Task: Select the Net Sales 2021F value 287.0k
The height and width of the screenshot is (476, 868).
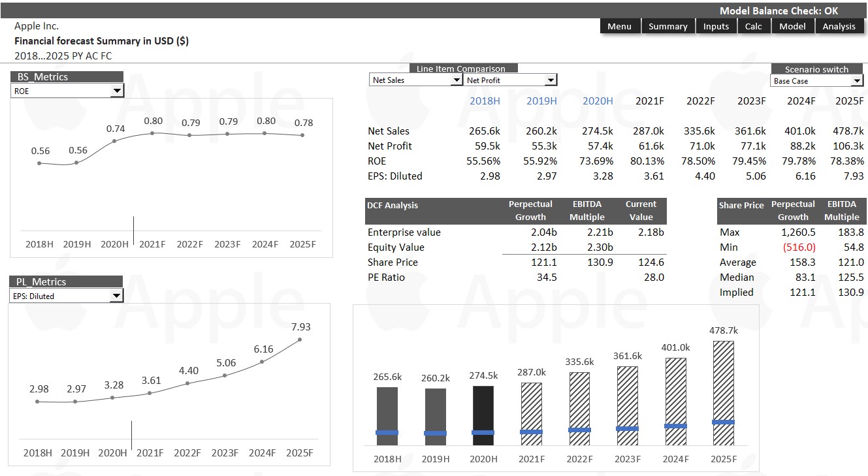Action: pos(649,131)
